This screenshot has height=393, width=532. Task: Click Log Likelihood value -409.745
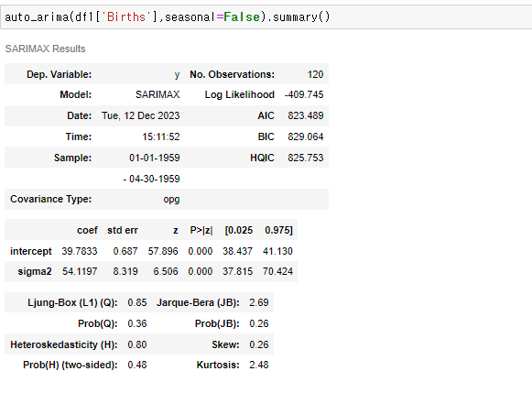[x=304, y=94]
